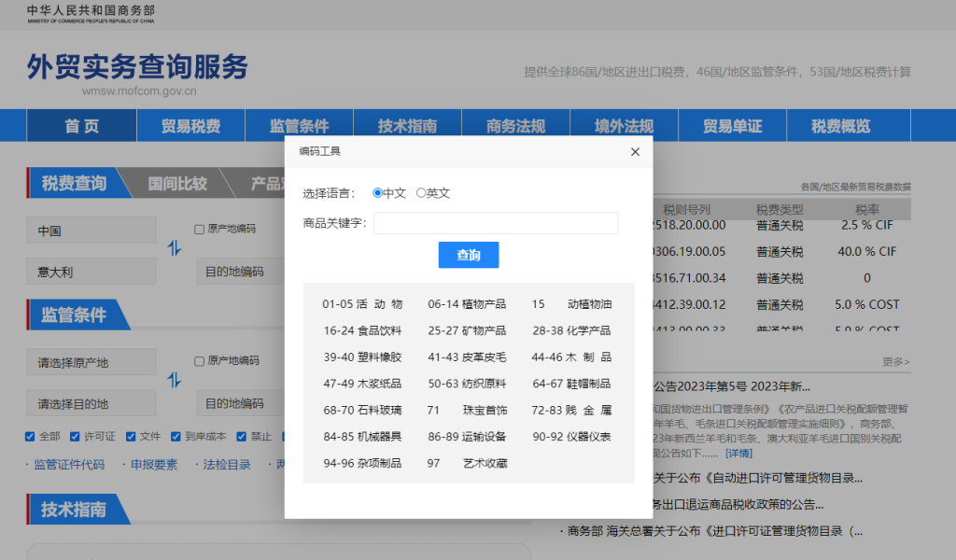Tick 原产地编码 checkbox under 监管条件
Screen dimensions: 956x560
point(200,361)
